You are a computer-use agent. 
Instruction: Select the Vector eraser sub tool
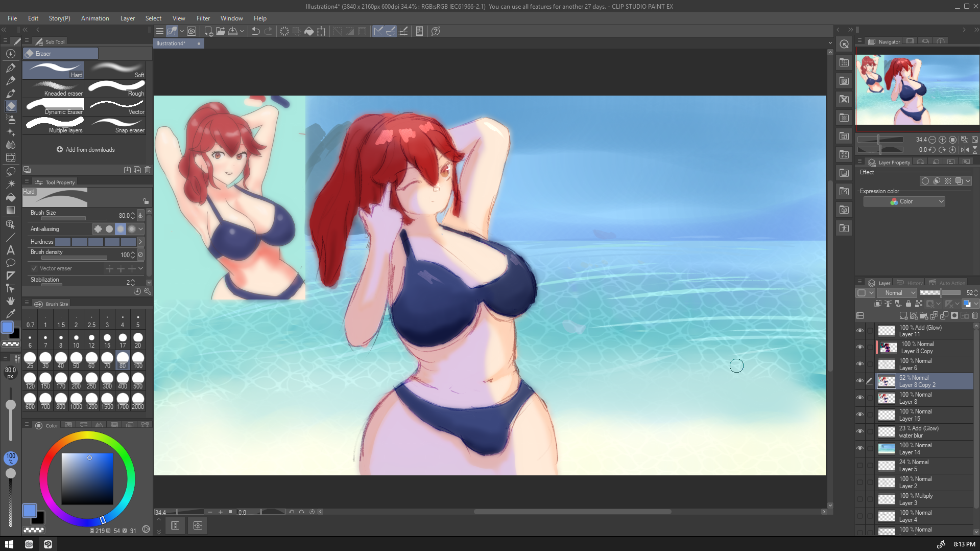pyautogui.click(x=115, y=107)
